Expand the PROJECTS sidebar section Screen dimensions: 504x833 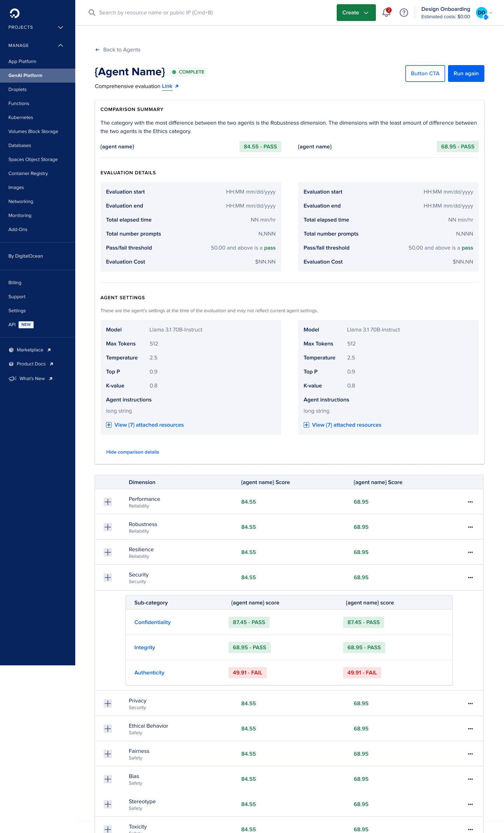tap(61, 27)
